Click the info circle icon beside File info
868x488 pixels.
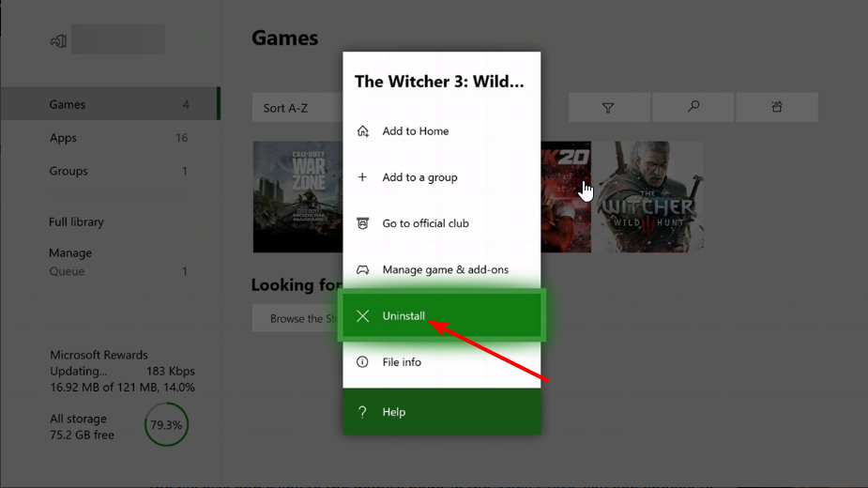[362, 361]
